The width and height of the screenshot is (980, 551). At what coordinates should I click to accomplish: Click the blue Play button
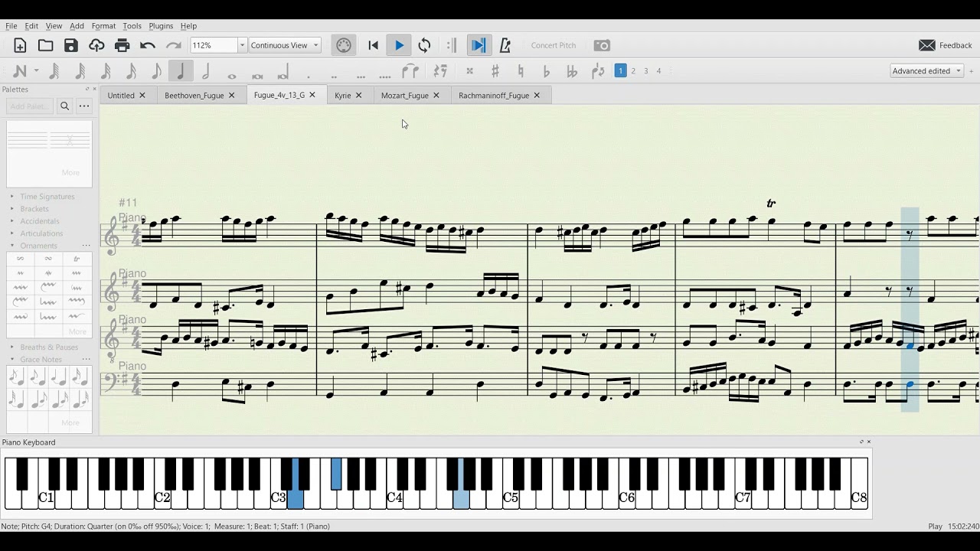[399, 46]
